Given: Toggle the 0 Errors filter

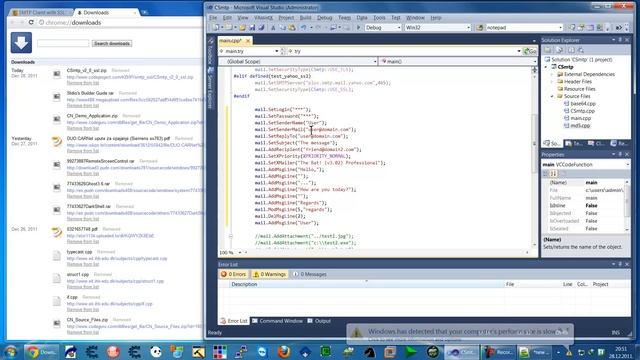Looking at the screenshot, I should point(233,274).
